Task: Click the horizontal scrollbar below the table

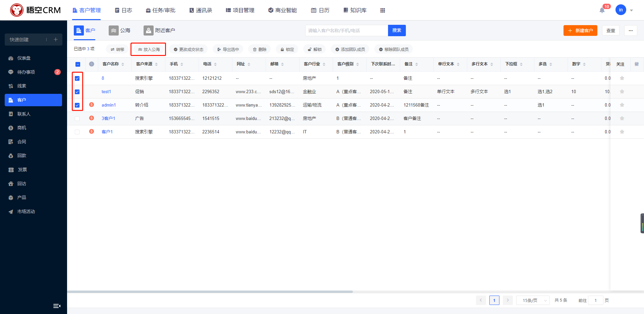Action: coord(210,292)
